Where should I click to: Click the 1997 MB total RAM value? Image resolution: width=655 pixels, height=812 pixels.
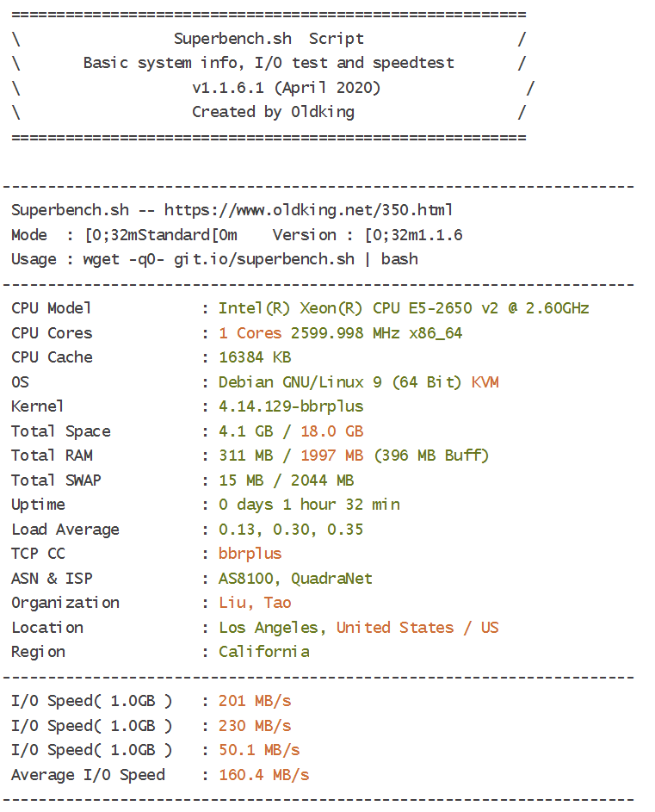pos(332,456)
